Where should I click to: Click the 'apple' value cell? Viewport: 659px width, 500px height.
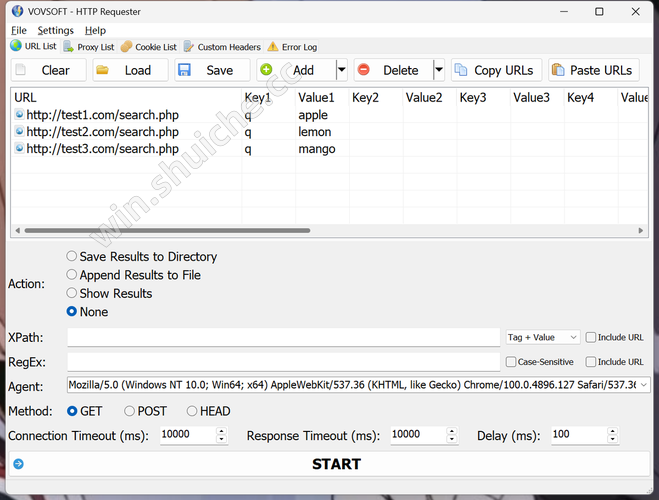(313, 115)
